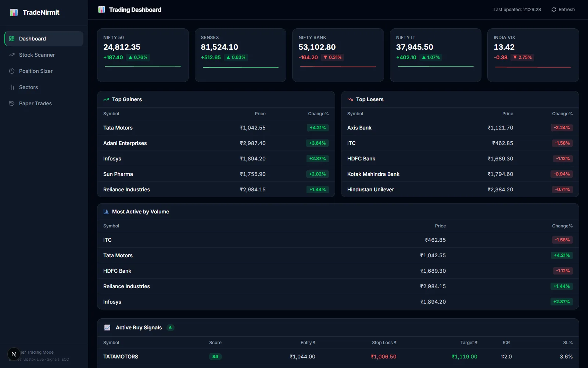Click the Score header in Buy Signals
Image resolution: width=588 pixels, height=368 pixels.
215,343
